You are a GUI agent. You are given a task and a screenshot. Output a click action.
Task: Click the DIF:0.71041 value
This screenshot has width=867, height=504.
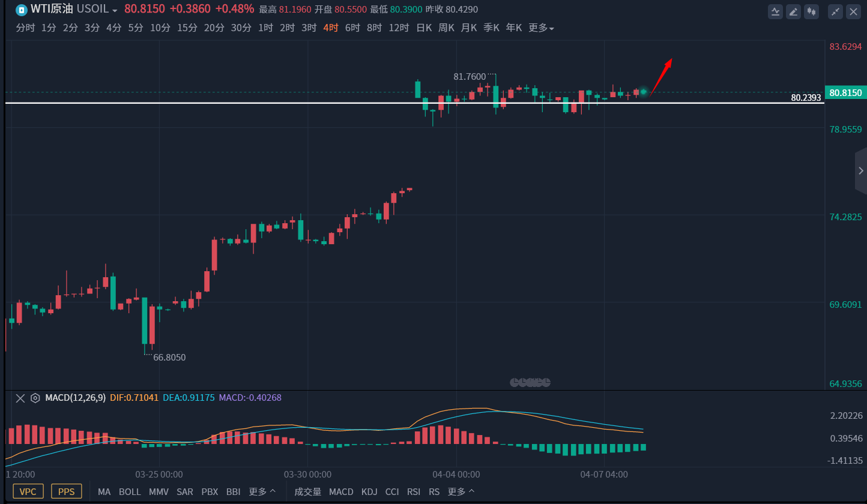click(x=134, y=398)
